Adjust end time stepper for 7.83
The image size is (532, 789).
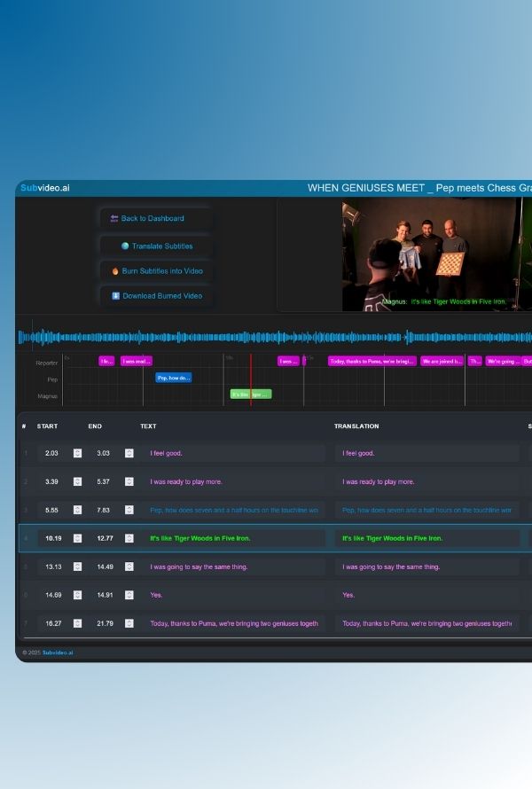tap(129, 510)
